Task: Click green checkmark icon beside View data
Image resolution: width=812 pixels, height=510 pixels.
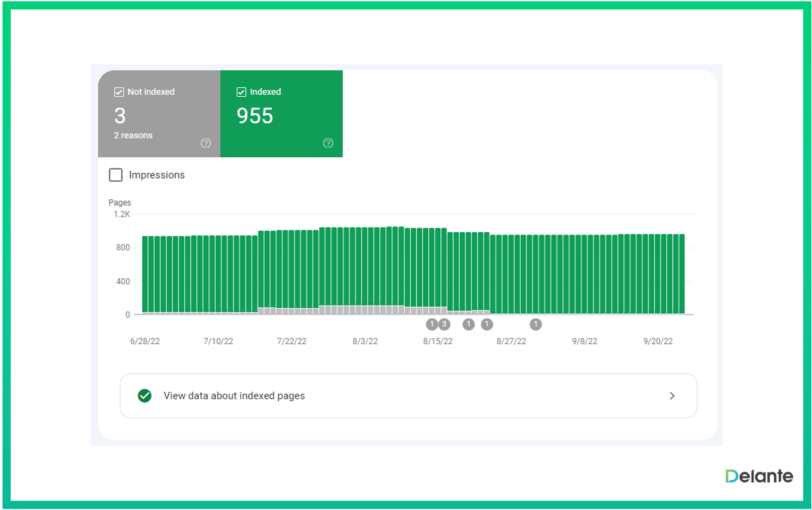Action: click(x=145, y=396)
